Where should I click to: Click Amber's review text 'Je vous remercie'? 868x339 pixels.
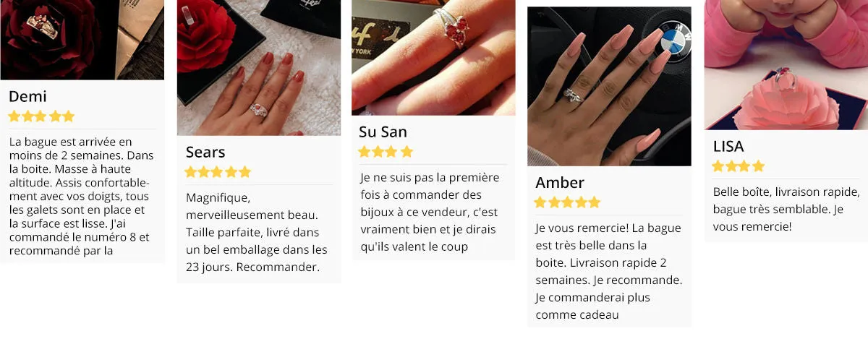(609, 271)
